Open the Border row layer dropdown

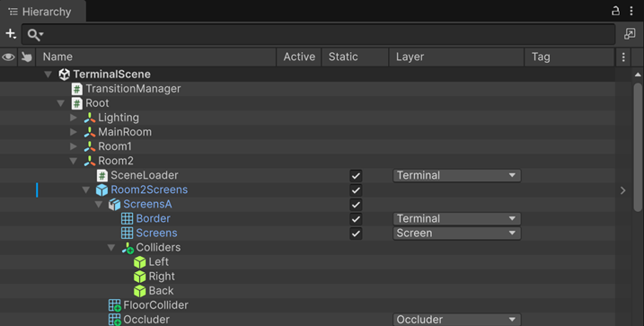[456, 219]
